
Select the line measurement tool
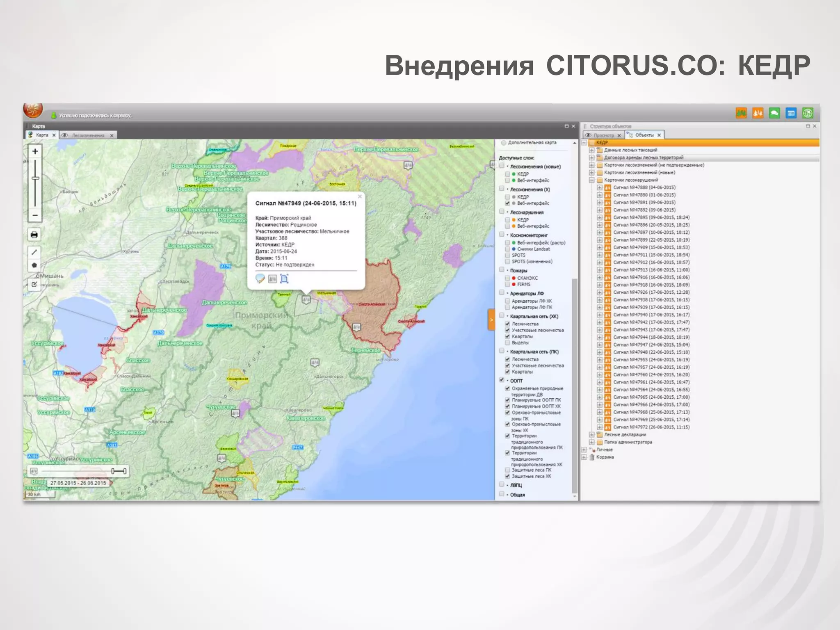click(34, 252)
